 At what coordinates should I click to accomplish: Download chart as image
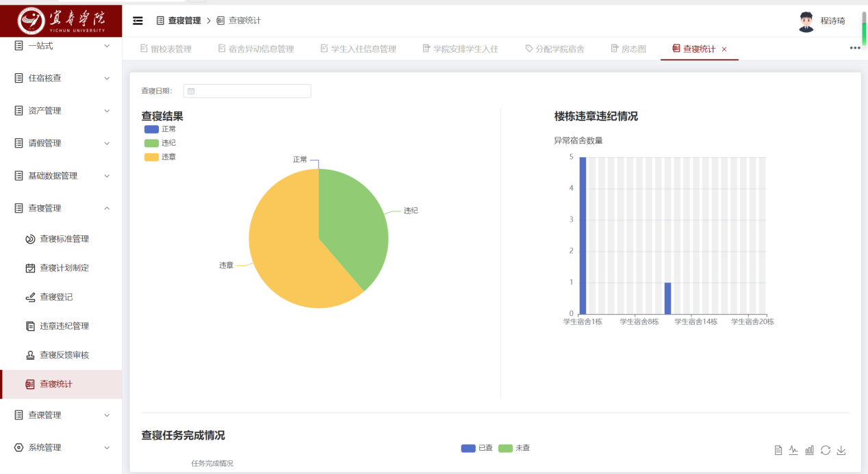pyautogui.click(x=842, y=450)
